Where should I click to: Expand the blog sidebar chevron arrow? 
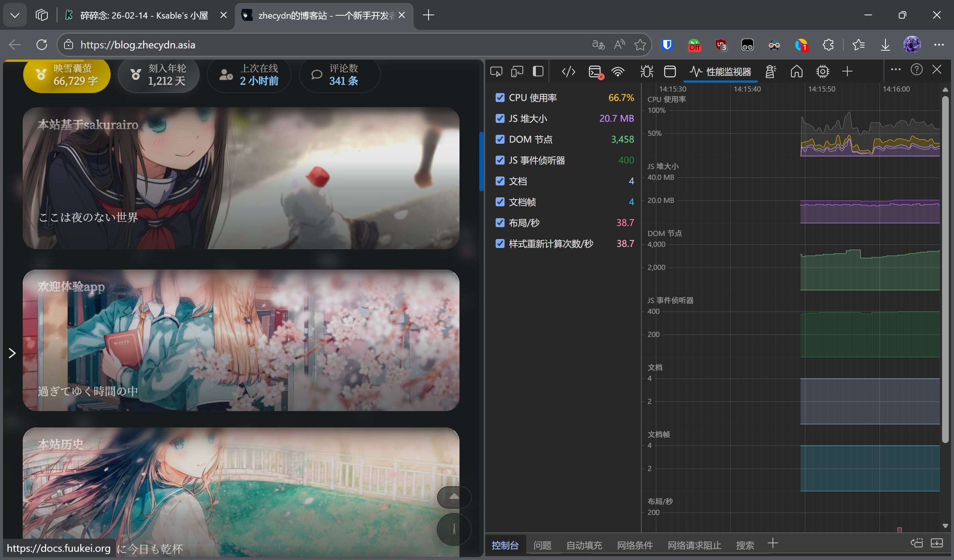[12, 353]
